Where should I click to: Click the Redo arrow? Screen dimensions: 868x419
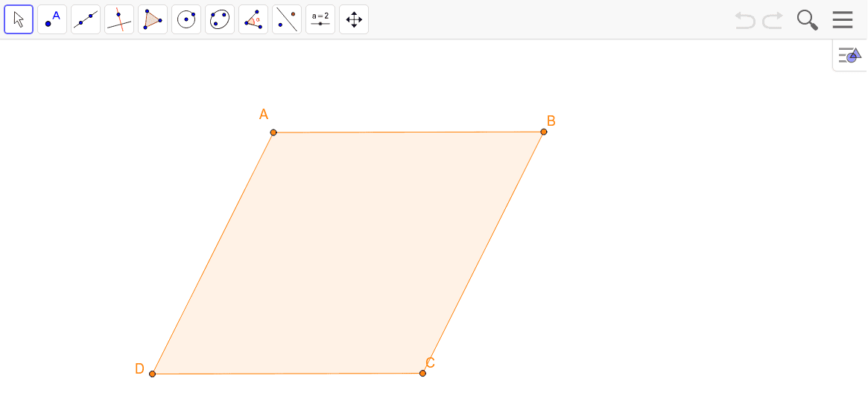coord(773,20)
